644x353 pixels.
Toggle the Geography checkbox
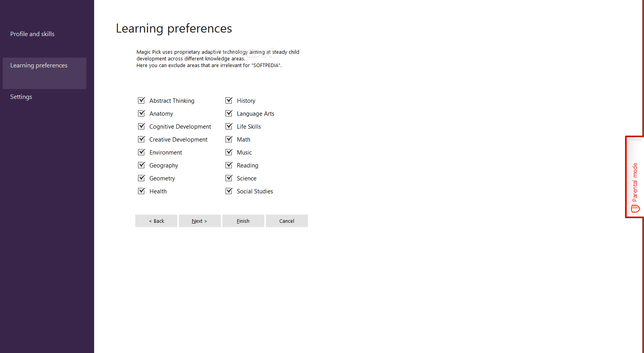pyautogui.click(x=142, y=165)
